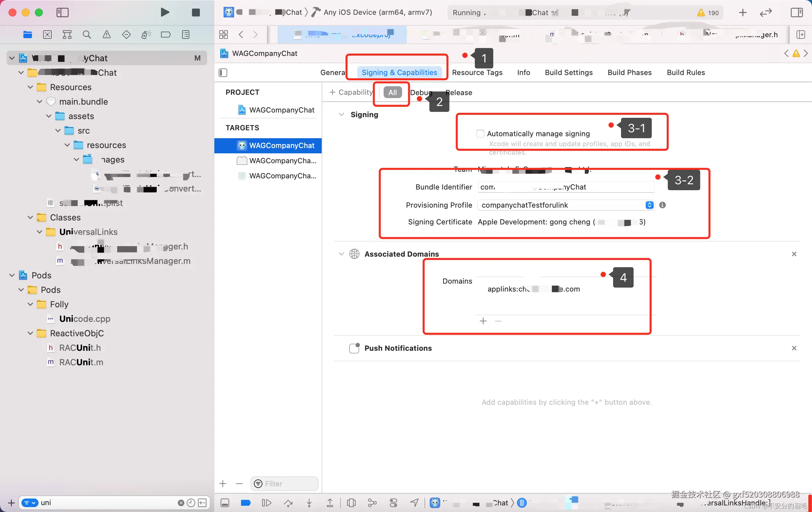Select the Debug configuration filter

(x=421, y=92)
